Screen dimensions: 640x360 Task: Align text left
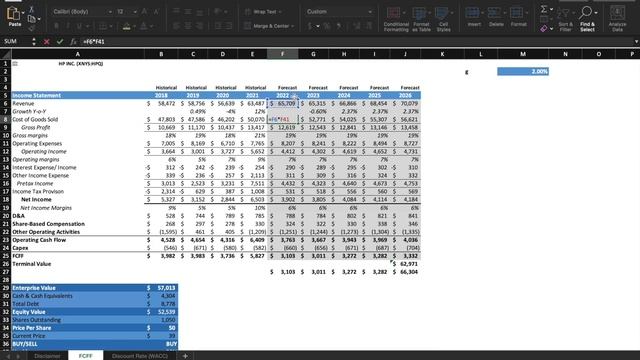click(176, 26)
